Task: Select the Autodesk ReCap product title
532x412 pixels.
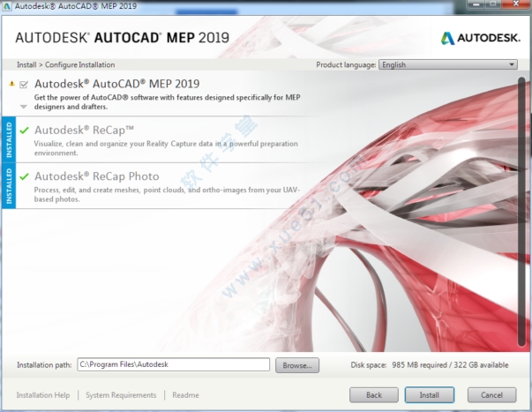Action: tap(84, 130)
